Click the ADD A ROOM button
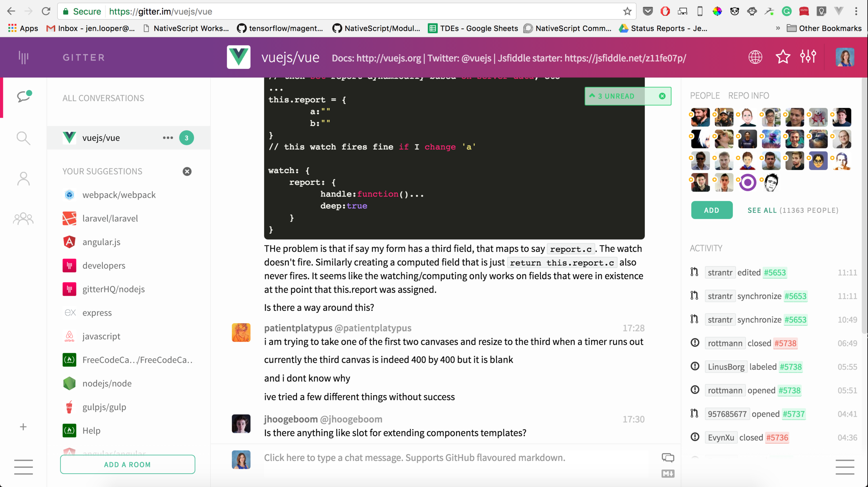The height and width of the screenshot is (487, 868). [127, 464]
